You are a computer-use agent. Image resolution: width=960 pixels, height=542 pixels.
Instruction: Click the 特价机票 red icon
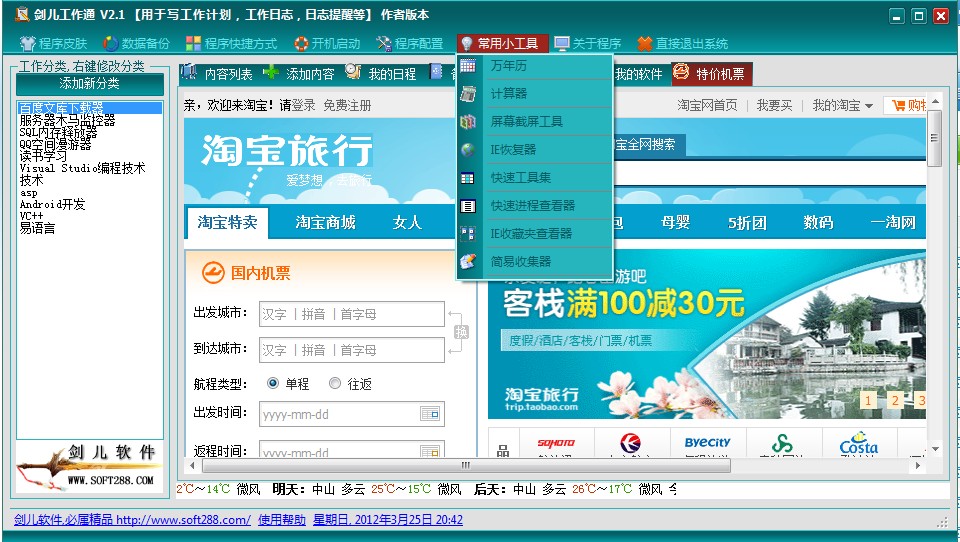pyautogui.click(x=681, y=72)
